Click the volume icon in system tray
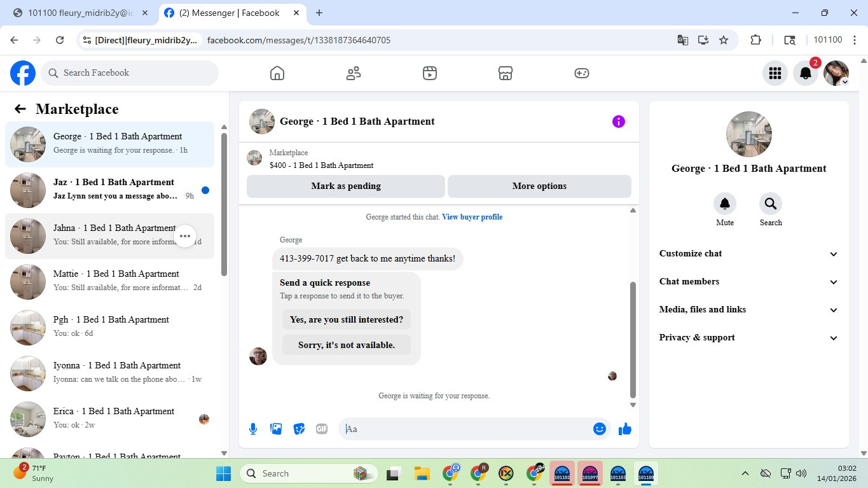 [x=801, y=473]
